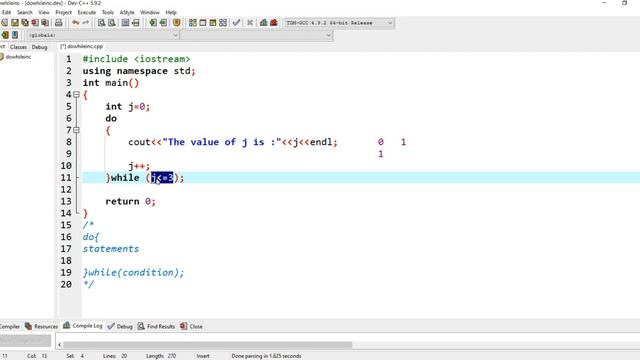Click the 'statements' comment on line 17

click(111, 249)
